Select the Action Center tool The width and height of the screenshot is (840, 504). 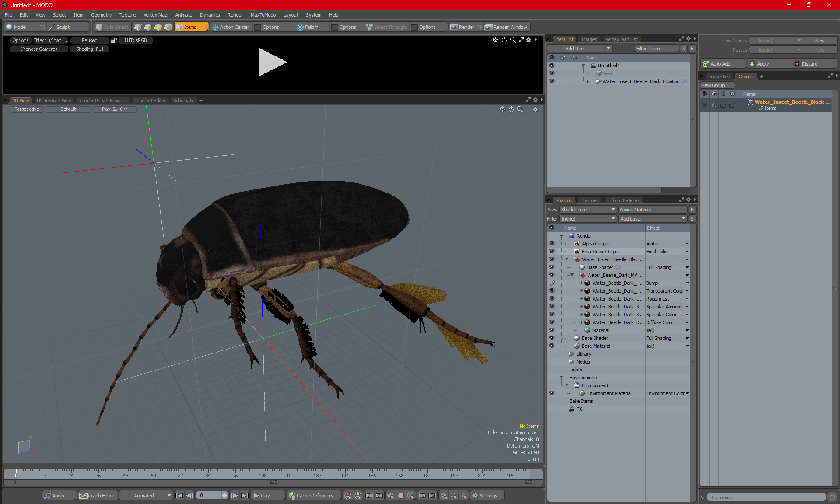pyautogui.click(x=230, y=27)
